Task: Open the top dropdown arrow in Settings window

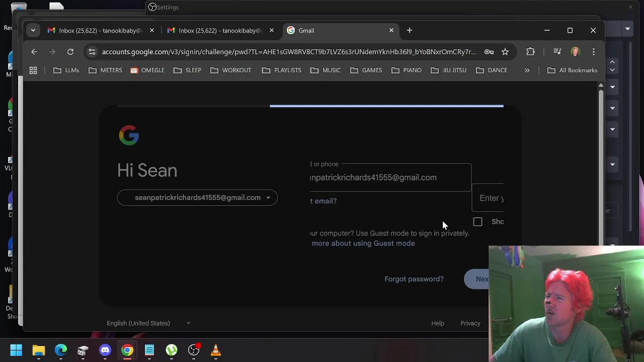Action: (x=627, y=29)
